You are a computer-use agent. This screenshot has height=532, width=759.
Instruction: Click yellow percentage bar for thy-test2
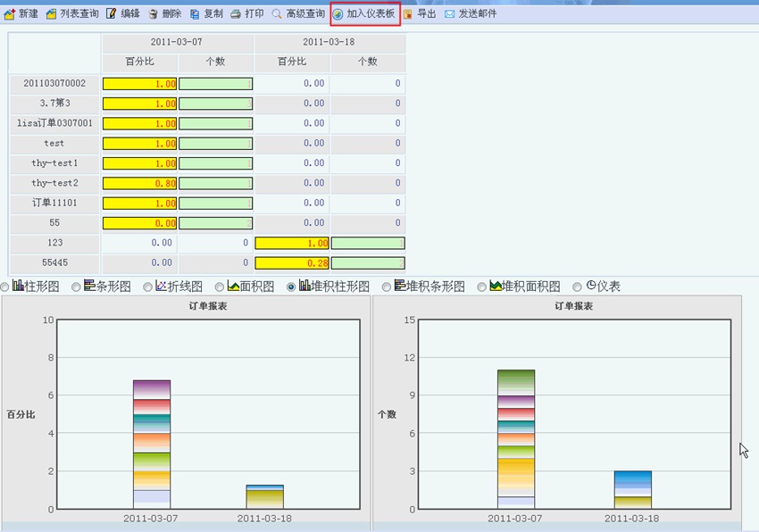[x=139, y=184]
